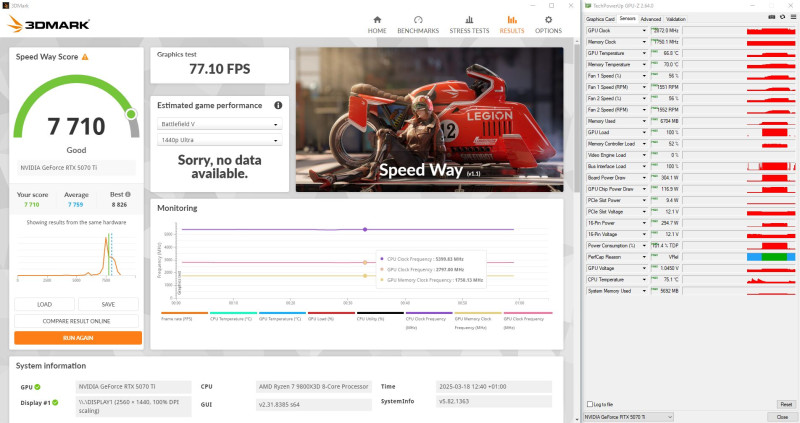Toggle the Frame rate (FPS) legend swatch

185,313
